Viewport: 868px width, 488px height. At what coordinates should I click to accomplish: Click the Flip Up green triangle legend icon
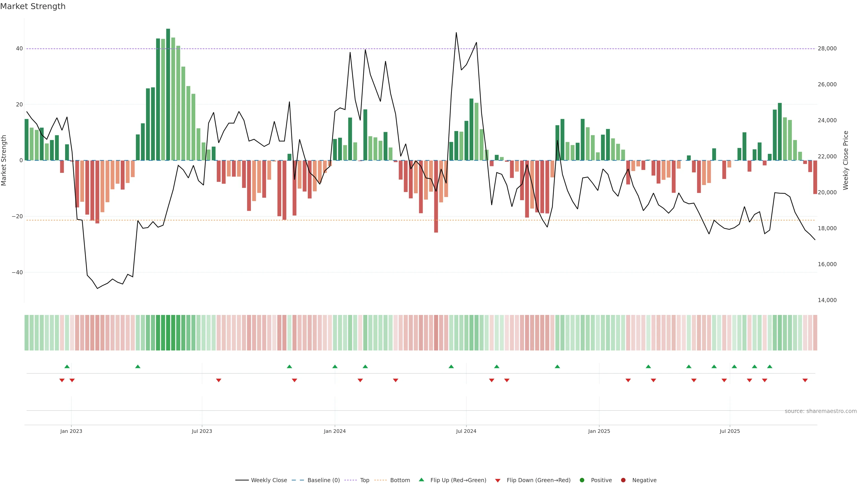point(421,480)
